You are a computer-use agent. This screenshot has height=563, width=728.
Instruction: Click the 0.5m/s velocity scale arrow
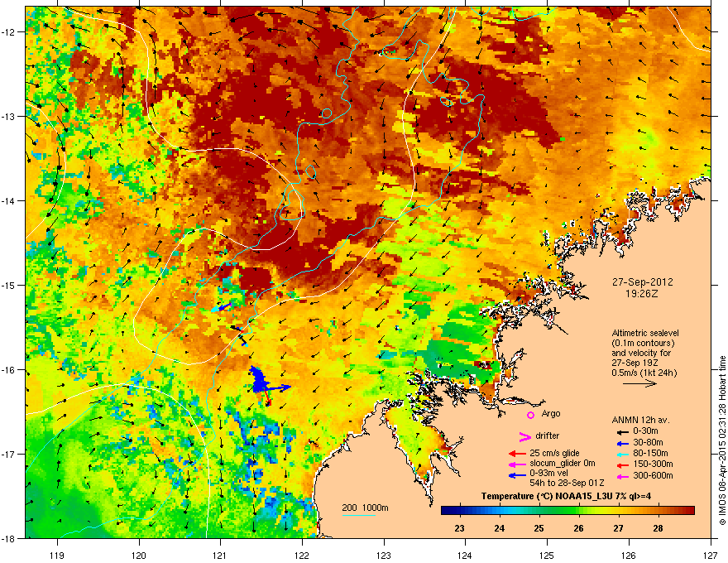tap(639, 383)
